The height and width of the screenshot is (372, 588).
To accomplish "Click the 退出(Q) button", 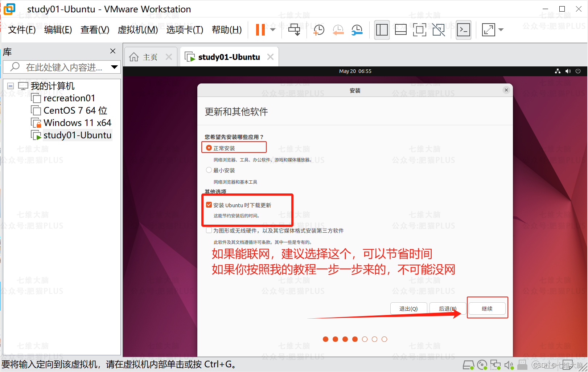I will (x=408, y=308).
